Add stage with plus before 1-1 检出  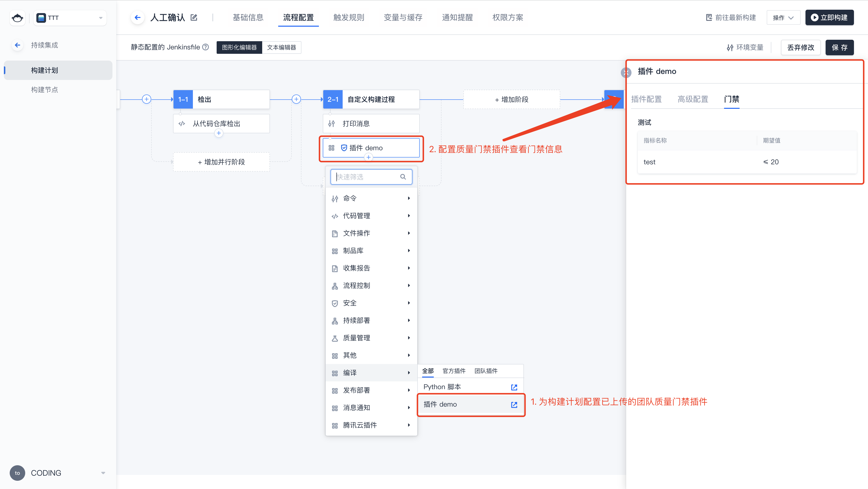tap(147, 99)
